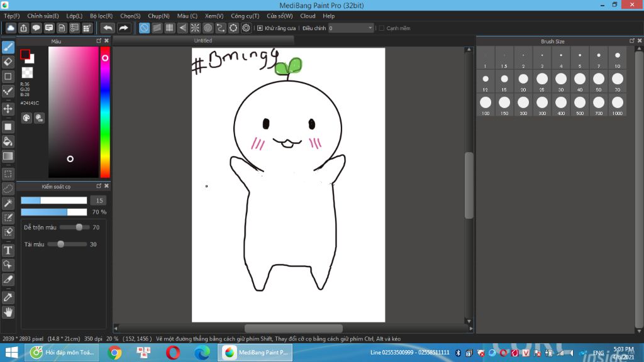Choose brush size 1000 preset
Screen dimensions: 644x362
618,105
